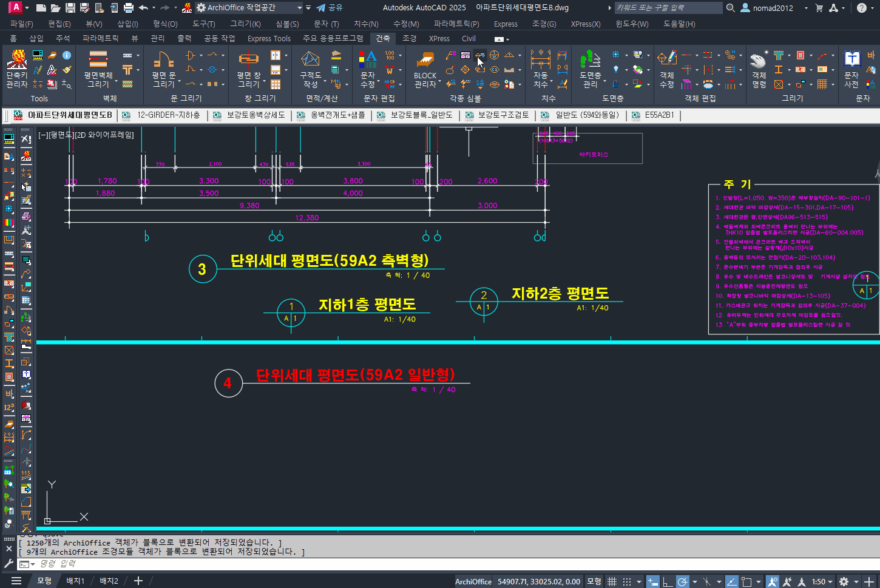Toggle the drawing grid display
Image resolution: width=880 pixels, height=588 pixels.
612,581
